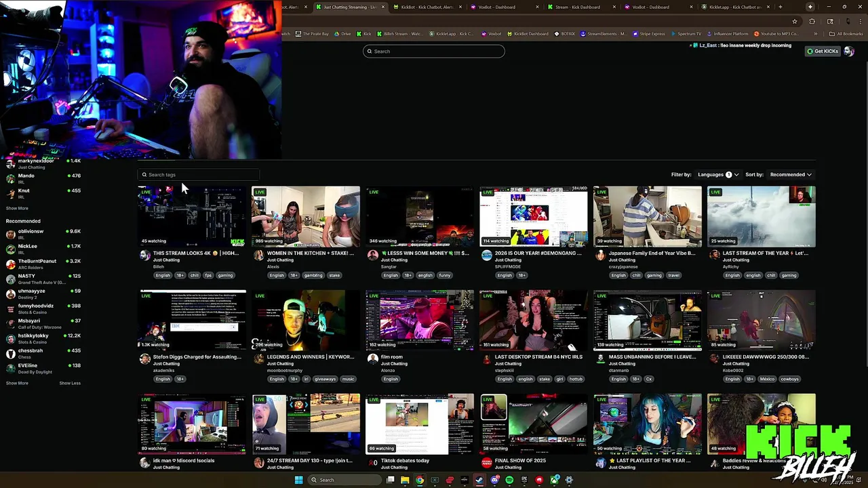
Task: Open 'film room' stream thumbnail
Action: coord(420,321)
